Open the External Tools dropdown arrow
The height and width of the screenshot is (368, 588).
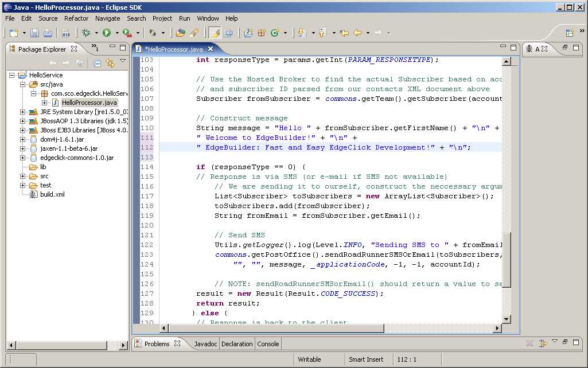138,33
